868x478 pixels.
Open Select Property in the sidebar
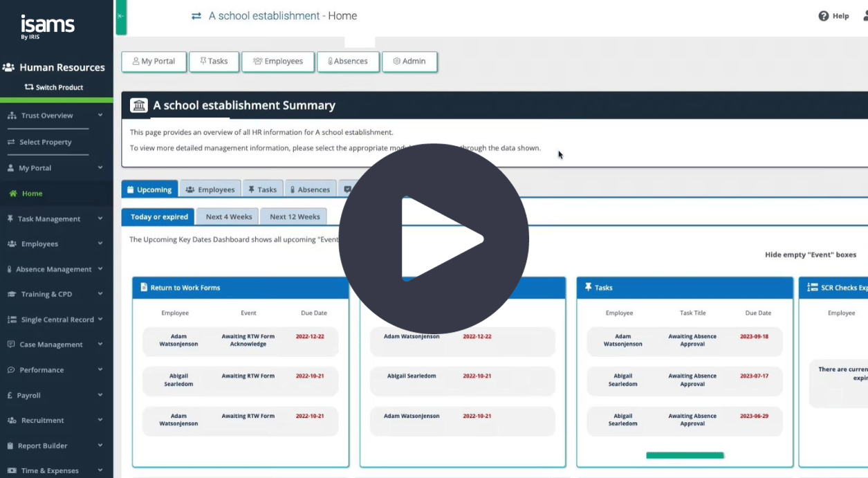click(46, 142)
